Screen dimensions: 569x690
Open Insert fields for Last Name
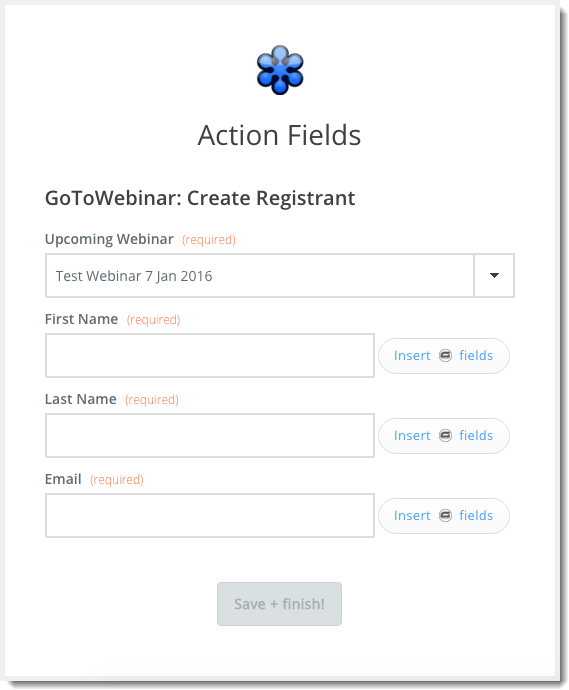point(444,436)
